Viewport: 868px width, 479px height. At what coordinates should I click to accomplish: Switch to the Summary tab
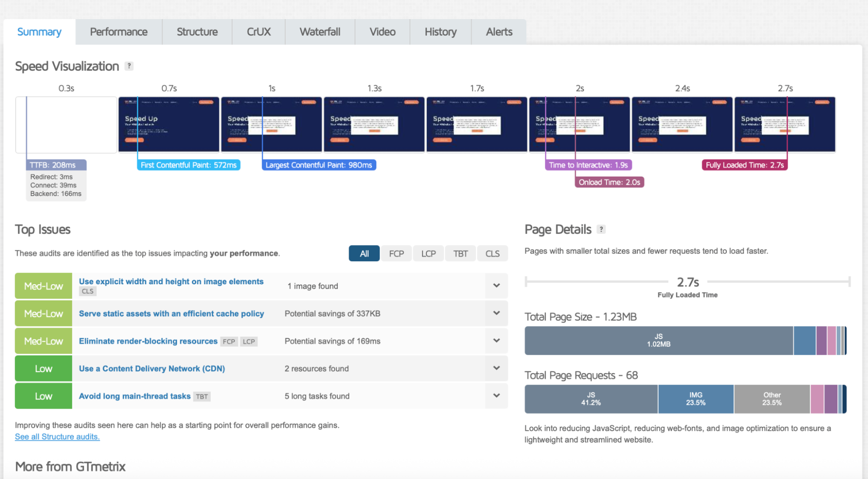pyautogui.click(x=39, y=32)
